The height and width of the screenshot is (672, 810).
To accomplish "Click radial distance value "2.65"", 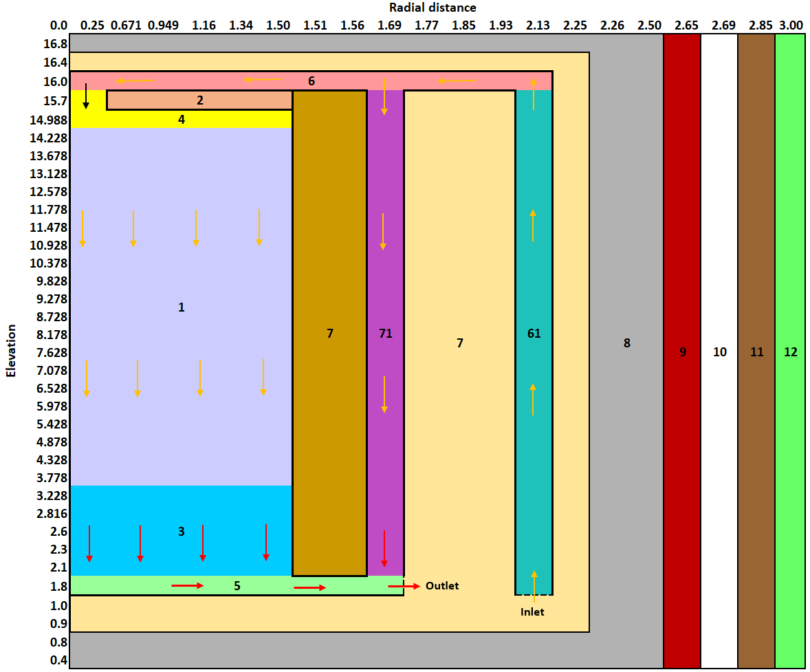I will coord(686,25).
